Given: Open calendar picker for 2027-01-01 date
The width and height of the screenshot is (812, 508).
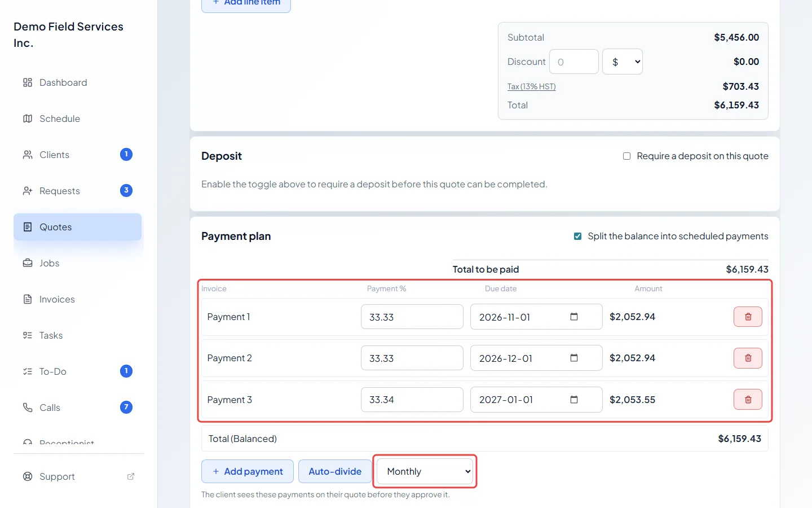Looking at the screenshot, I should click(x=574, y=400).
